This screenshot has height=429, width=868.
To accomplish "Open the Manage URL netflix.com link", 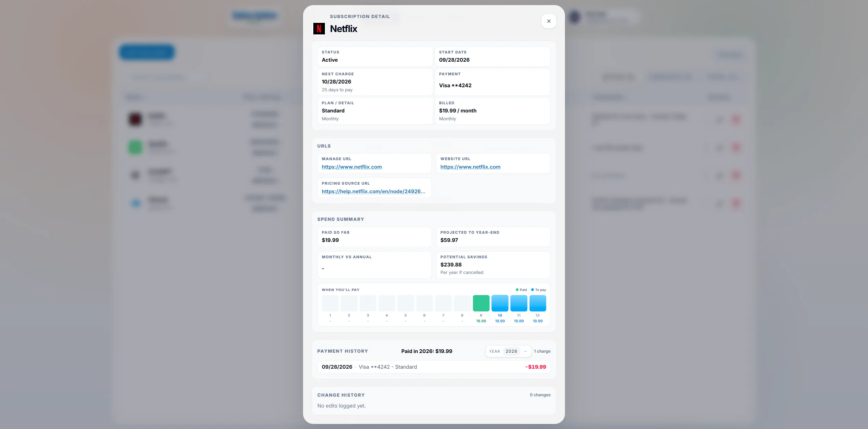I will [351, 167].
